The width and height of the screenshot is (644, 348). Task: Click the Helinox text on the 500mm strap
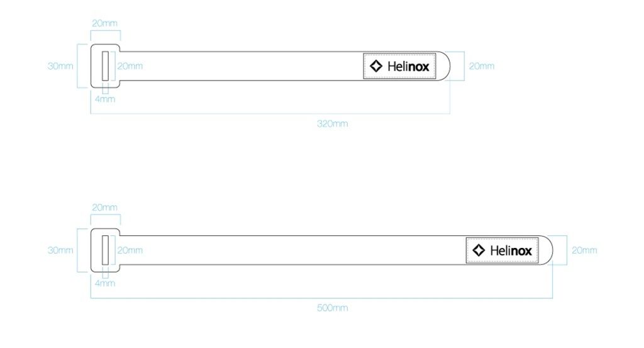511,250
